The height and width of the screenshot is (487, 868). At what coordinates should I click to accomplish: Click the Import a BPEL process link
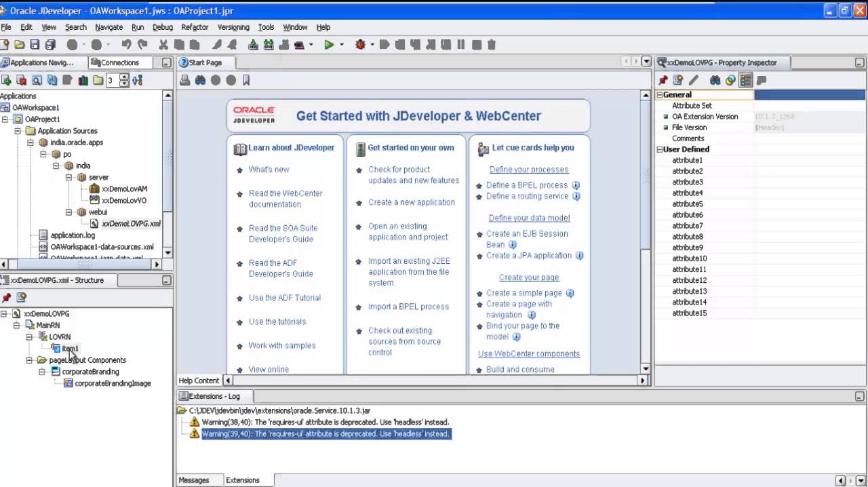click(408, 307)
